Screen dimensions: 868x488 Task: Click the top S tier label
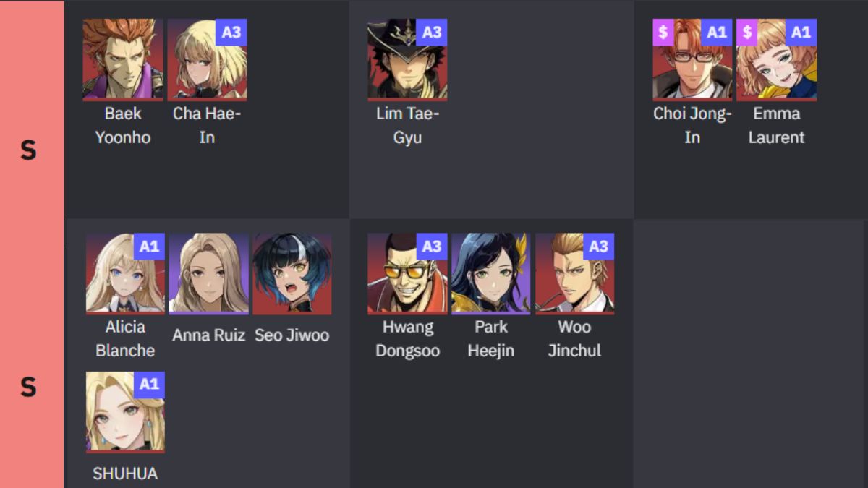click(x=28, y=150)
